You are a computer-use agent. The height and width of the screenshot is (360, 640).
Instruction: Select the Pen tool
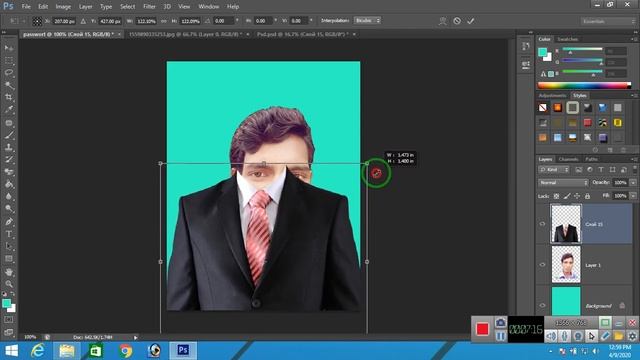tap(9, 222)
